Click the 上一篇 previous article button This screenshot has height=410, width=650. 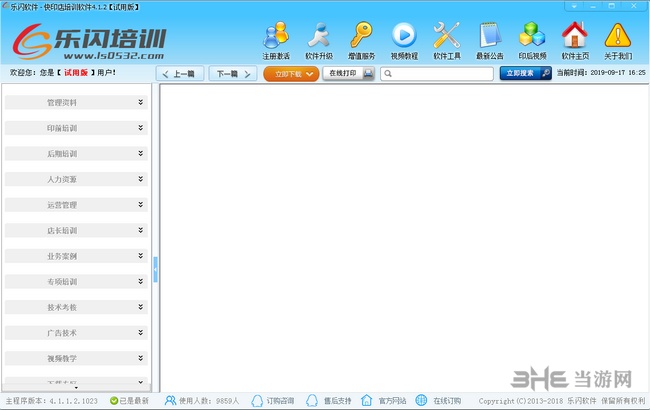click(181, 73)
